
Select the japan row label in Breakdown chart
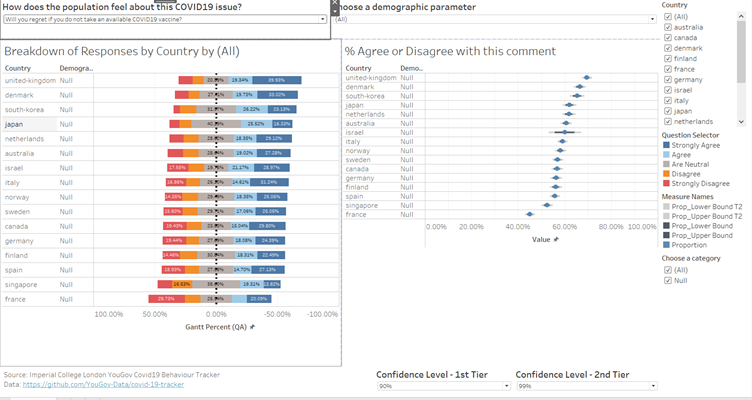15,124
